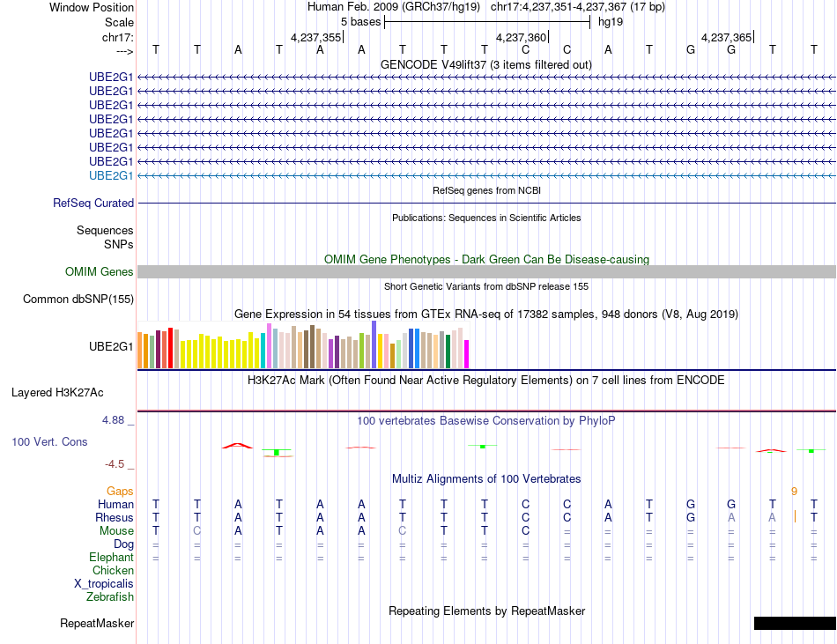Open the RefSeq Curated track label

coord(93,203)
